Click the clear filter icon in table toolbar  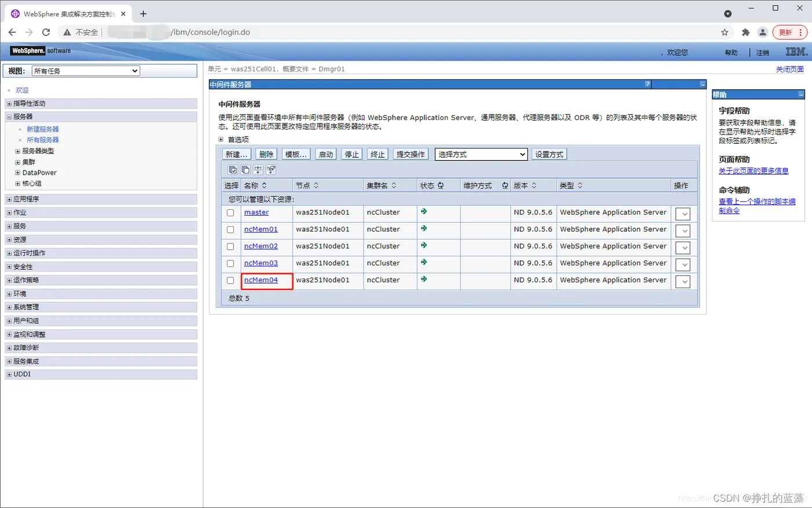tap(271, 170)
